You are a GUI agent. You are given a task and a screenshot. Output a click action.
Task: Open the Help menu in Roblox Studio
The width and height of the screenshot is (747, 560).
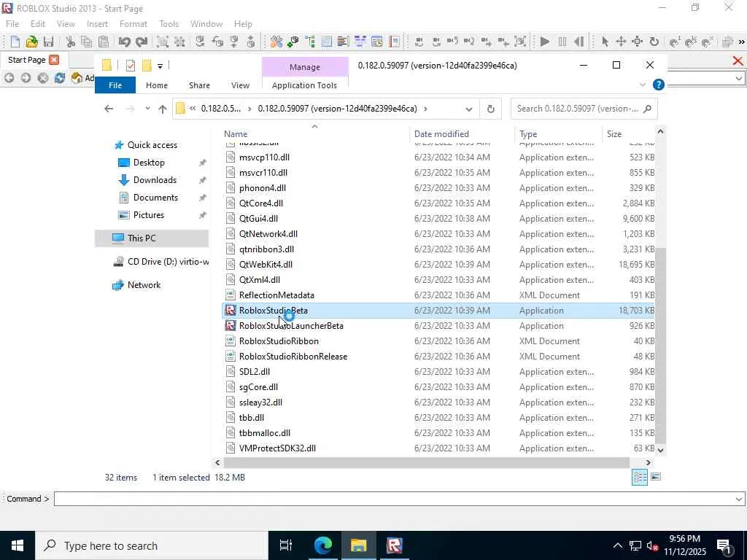coord(243,24)
